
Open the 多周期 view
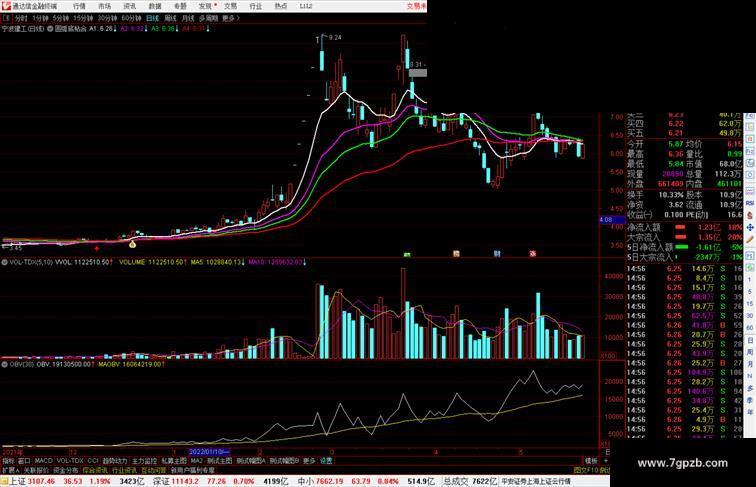pyautogui.click(x=208, y=18)
